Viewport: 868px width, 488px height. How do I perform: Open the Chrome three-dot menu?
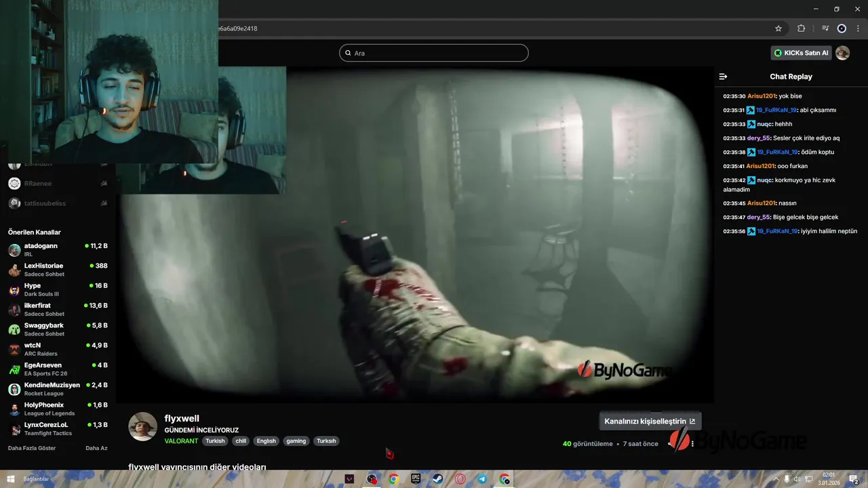click(x=858, y=28)
